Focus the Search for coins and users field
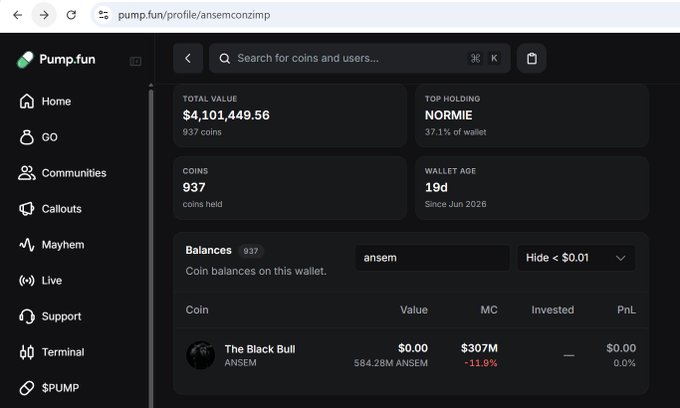The image size is (680, 408). [360, 58]
